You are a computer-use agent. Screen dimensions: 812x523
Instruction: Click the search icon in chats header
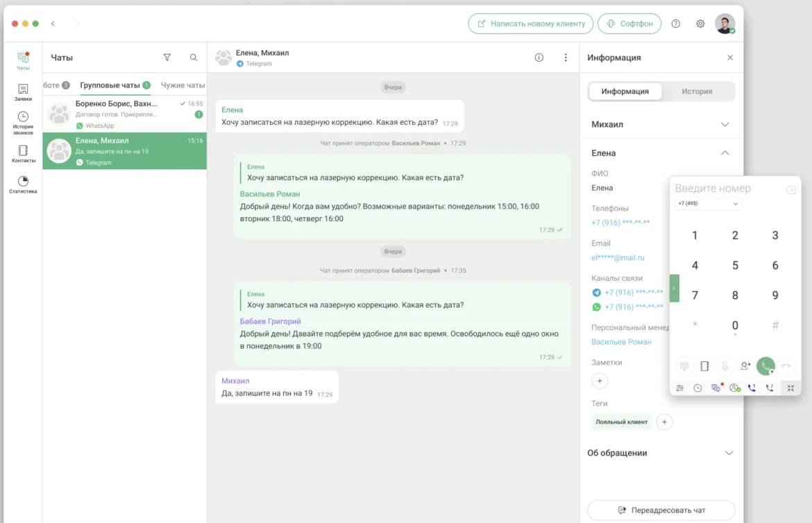point(194,58)
